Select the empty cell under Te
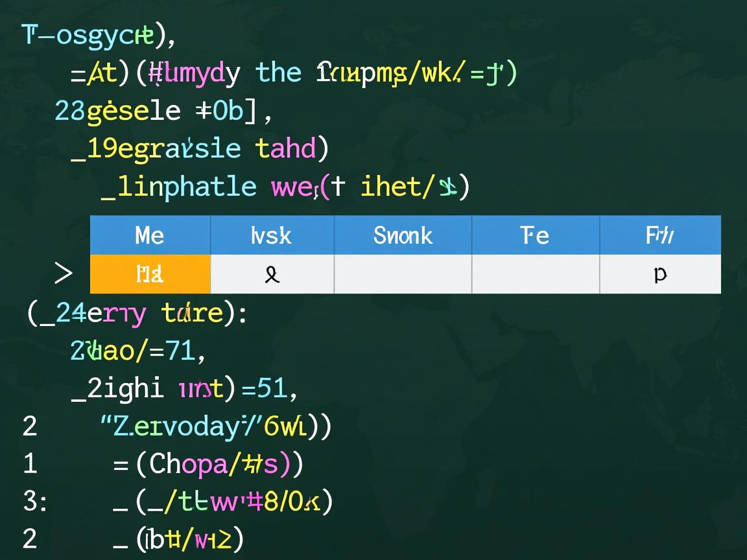This screenshot has height=560, width=747. point(535,274)
